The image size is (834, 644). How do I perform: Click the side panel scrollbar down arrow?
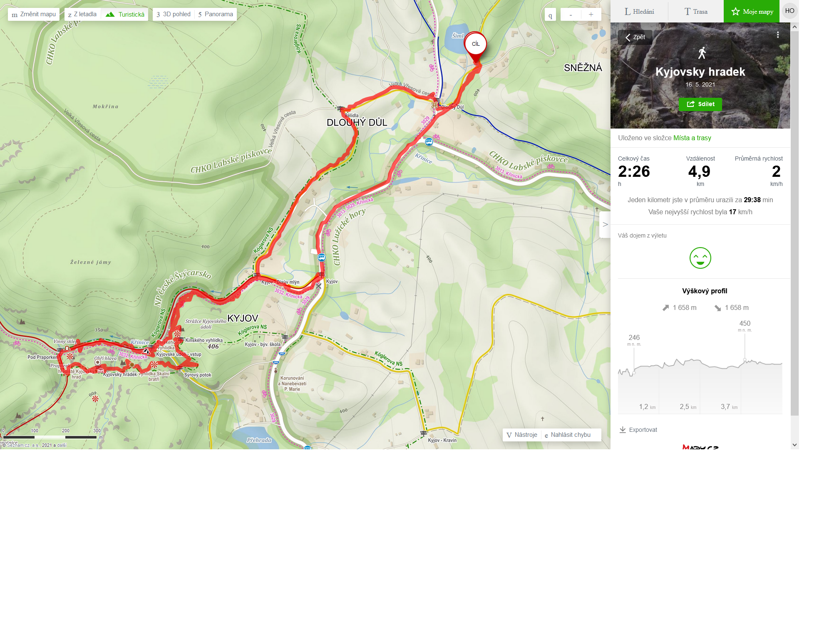pyautogui.click(x=794, y=445)
